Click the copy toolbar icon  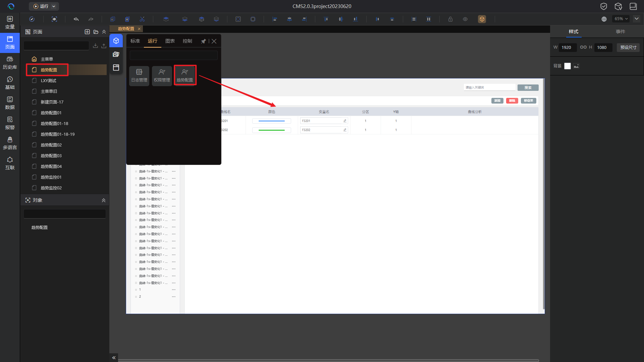113,19
